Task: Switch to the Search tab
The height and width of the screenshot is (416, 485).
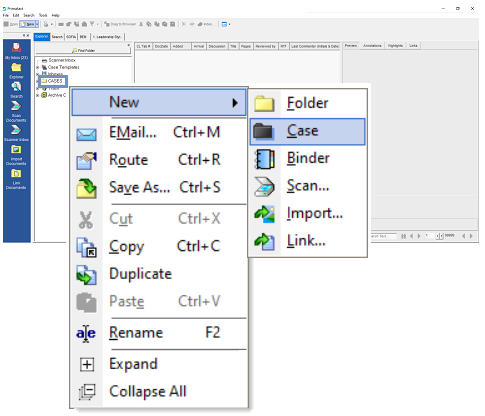Action: coord(57,37)
